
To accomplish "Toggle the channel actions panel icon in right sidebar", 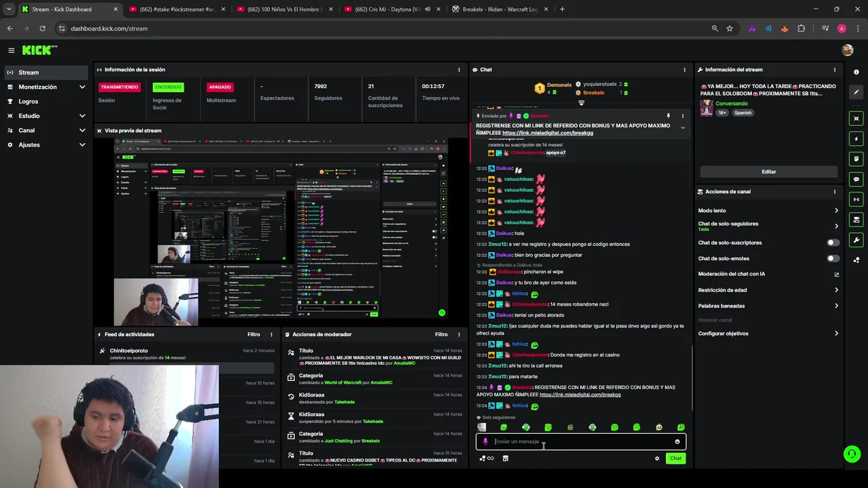I will pyautogui.click(x=856, y=220).
